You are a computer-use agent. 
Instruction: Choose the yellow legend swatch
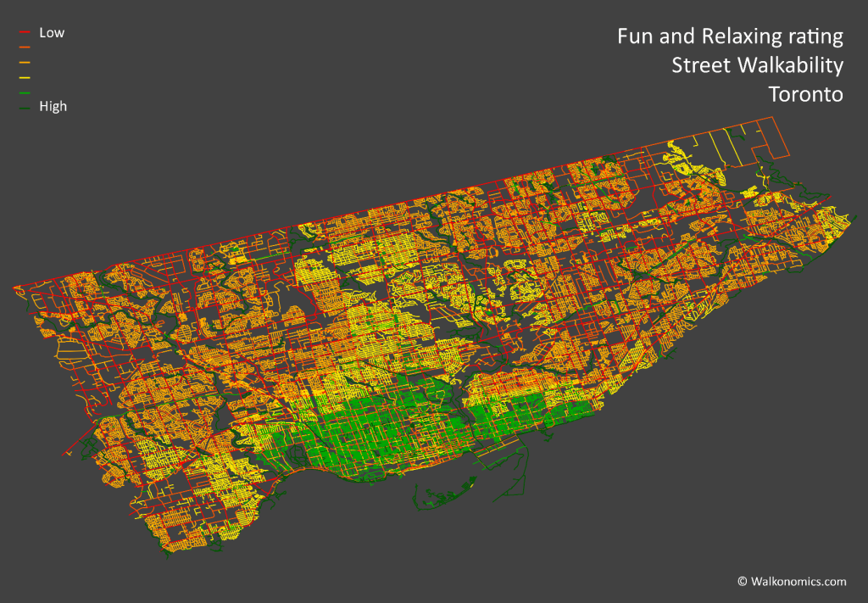[25, 77]
